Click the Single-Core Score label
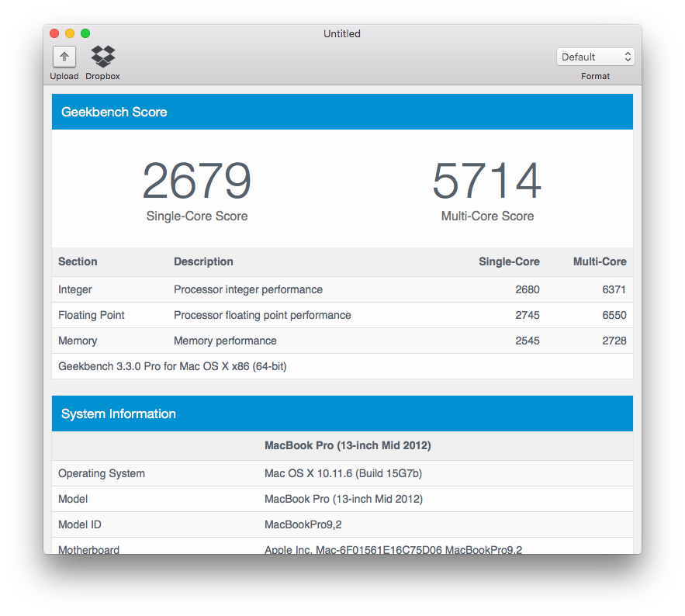The image size is (685, 616). [197, 216]
